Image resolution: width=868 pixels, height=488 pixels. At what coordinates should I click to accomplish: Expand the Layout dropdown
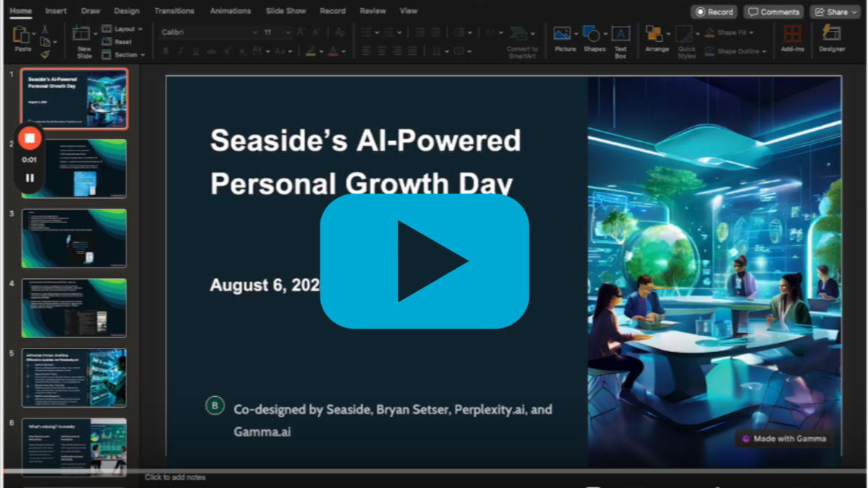pyautogui.click(x=124, y=29)
